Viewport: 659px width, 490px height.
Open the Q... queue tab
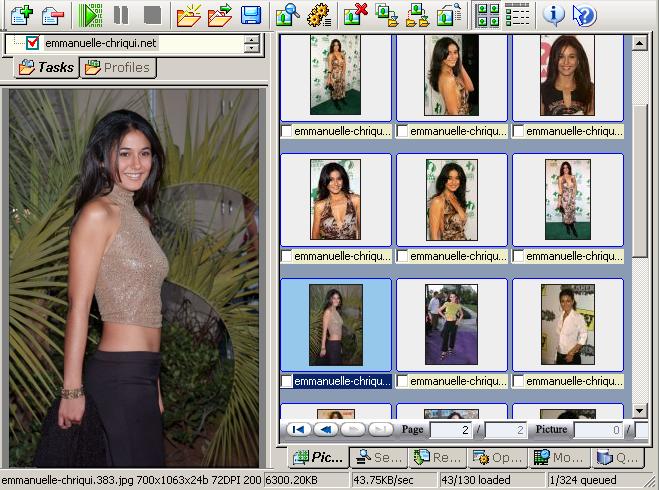[x=618, y=457]
